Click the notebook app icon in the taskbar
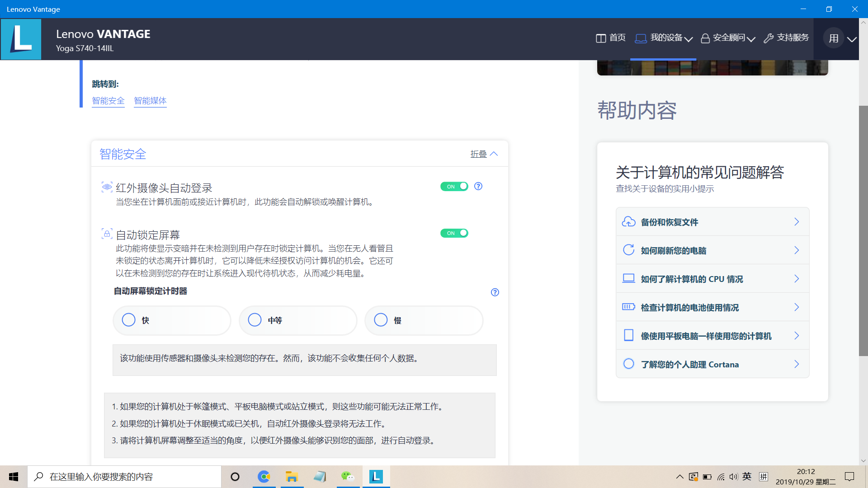The width and height of the screenshot is (868, 488). (x=320, y=477)
